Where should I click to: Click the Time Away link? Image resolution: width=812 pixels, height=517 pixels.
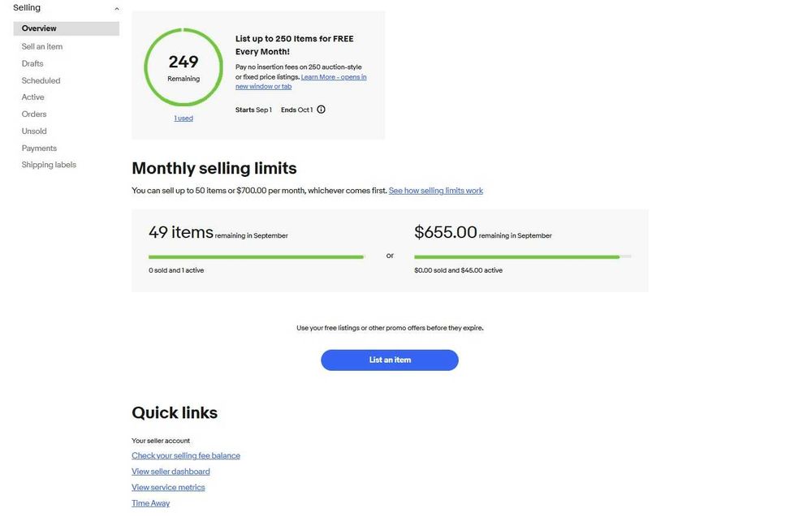tap(150, 503)
